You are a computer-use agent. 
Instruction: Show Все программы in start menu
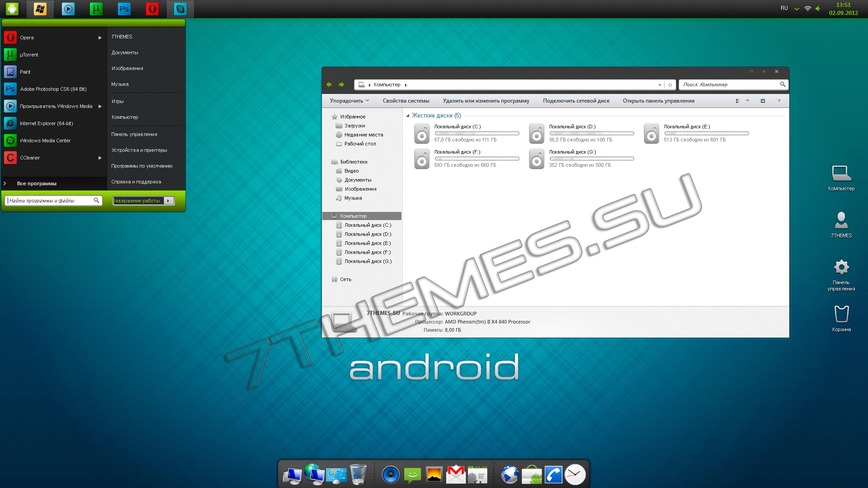click(37, 183)
